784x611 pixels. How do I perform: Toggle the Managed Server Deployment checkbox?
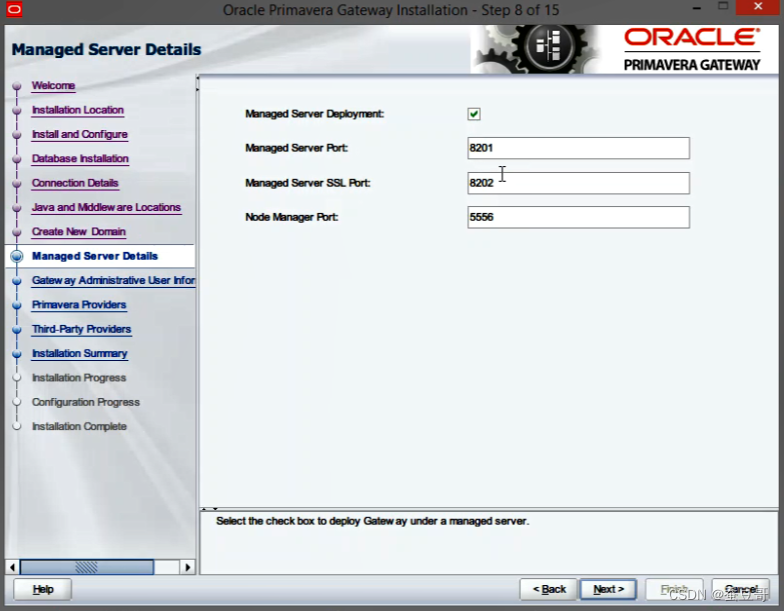point(474,114)
